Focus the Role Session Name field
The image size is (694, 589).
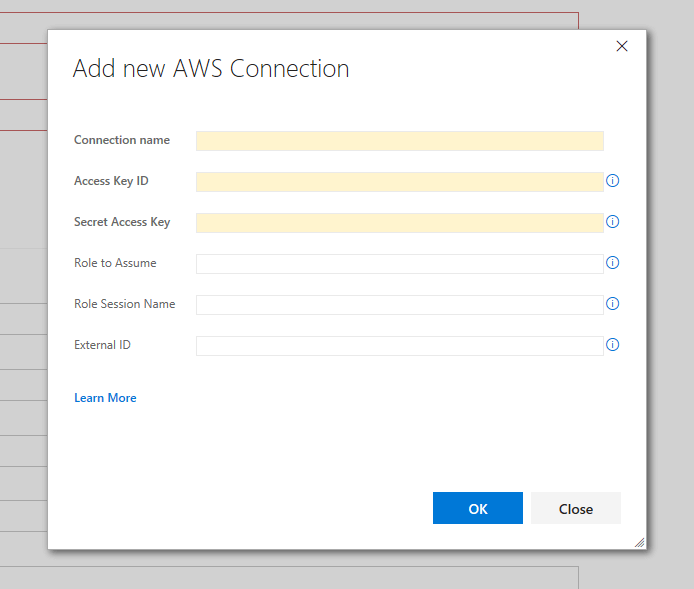399,305
